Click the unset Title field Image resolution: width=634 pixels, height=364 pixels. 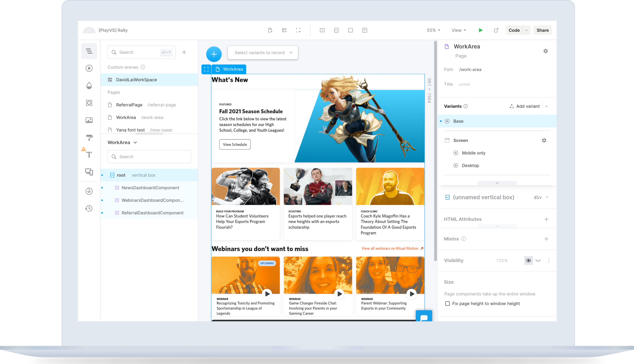[x=464, y=84]
